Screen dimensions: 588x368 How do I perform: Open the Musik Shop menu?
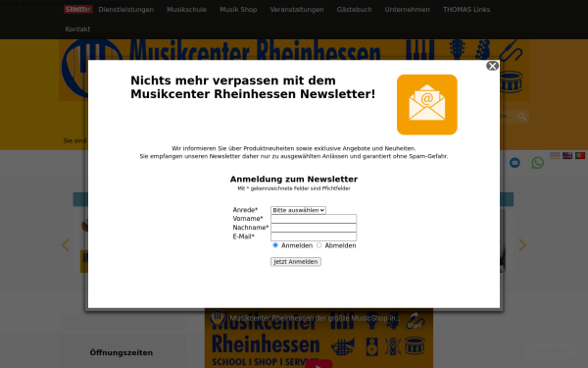coord(238,10)
